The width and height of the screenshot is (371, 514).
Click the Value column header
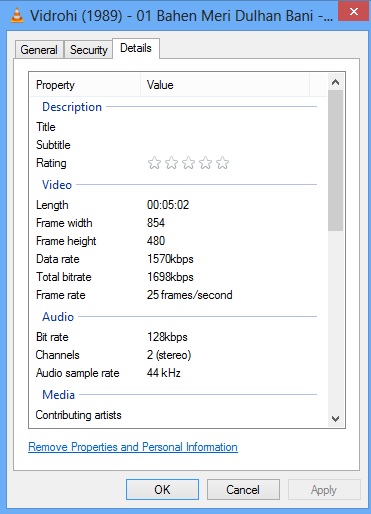(225, 85)
